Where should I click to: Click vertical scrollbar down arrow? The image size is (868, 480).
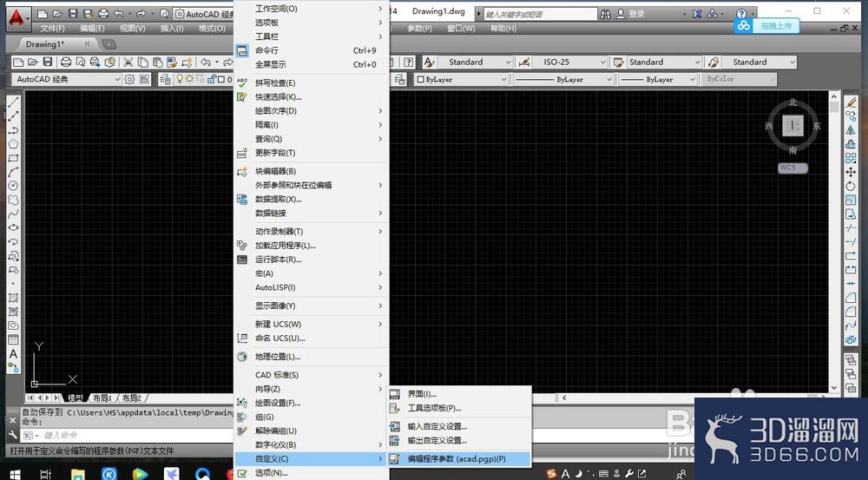click(834, 389)
